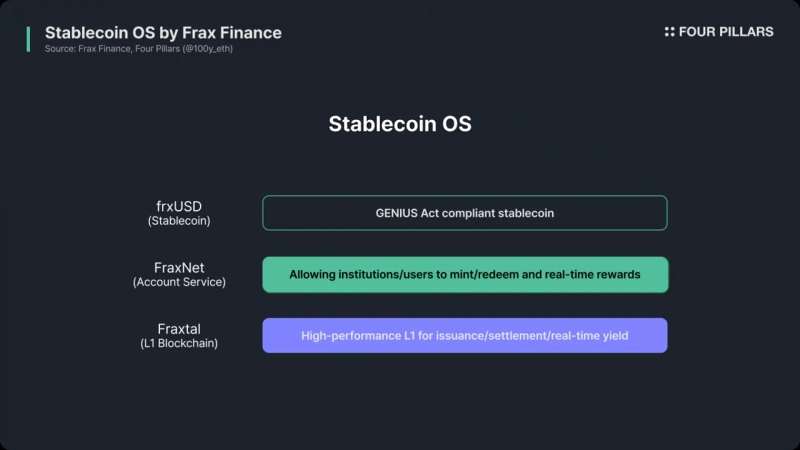Open the @100y_eth handle in the source line
The image size is (800, 450).
207,49
